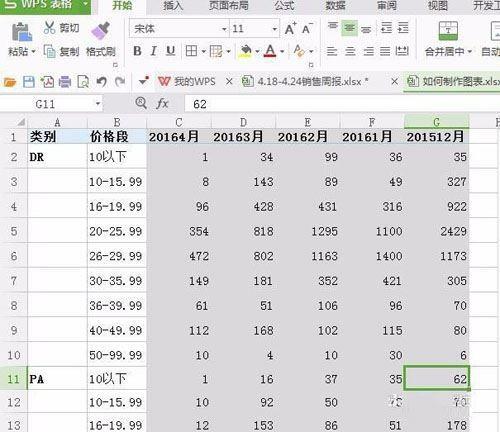500x432 pixels.
Task: Toggle Bold formatting
Action: (x=137, y=51)
